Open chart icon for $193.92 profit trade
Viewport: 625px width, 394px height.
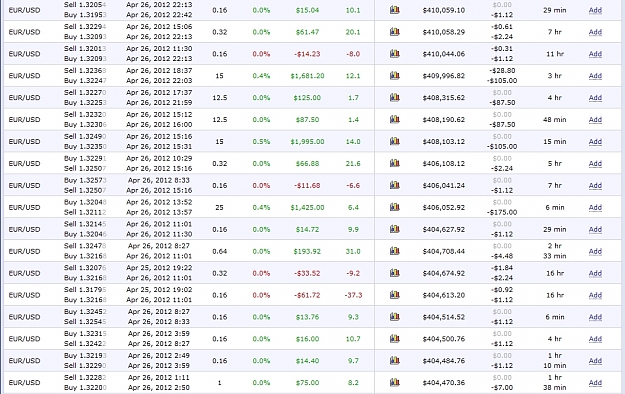395,251
